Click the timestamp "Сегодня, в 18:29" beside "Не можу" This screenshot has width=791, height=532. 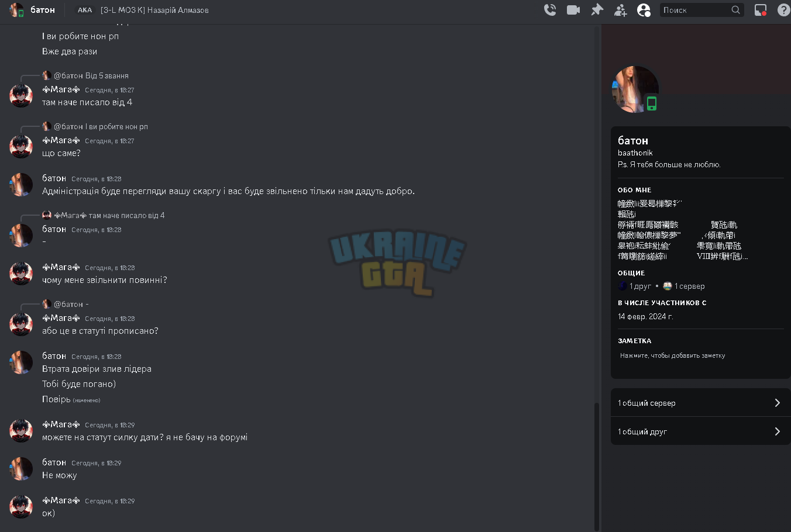[x=97, y=463]
